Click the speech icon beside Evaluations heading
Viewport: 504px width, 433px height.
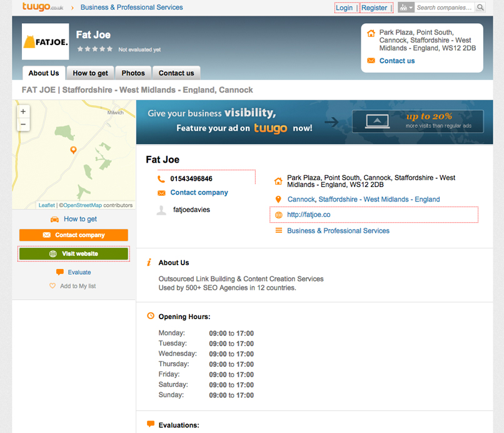coord(151,424)
